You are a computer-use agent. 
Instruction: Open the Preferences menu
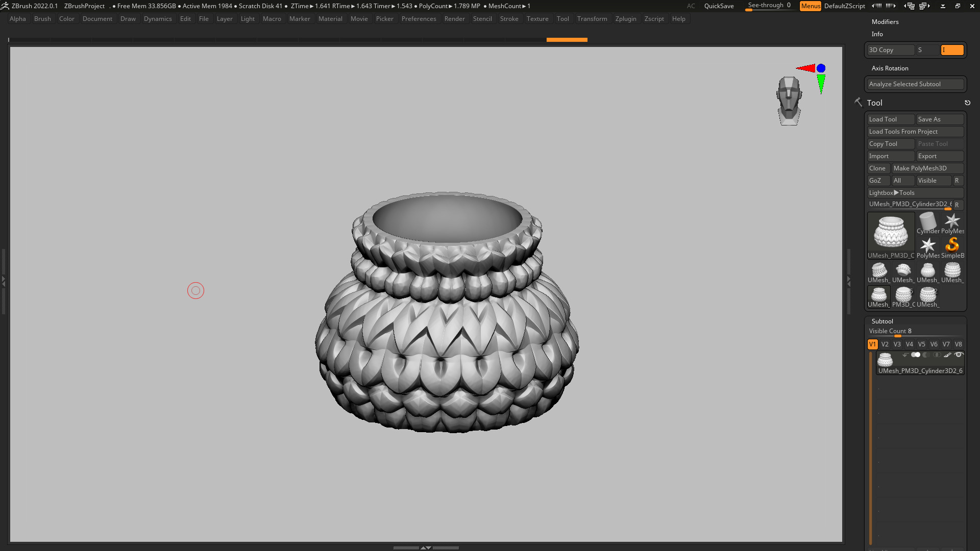point(419,19)
